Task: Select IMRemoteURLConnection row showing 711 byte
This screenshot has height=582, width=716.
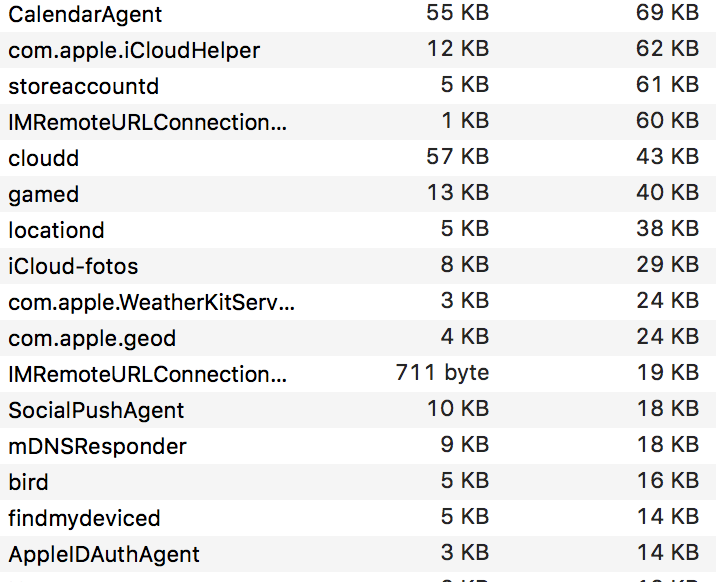Action: (x=147, y=375)
